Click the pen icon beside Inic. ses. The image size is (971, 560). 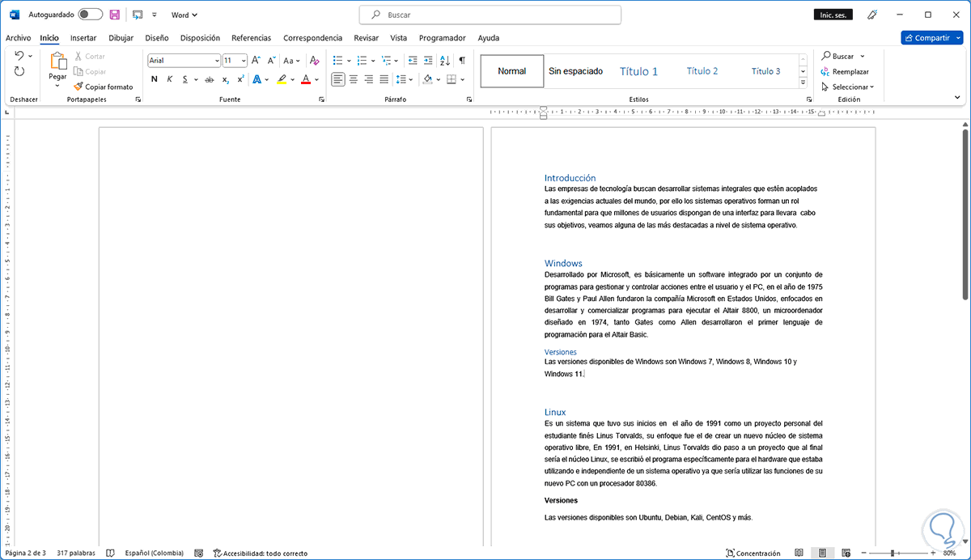873,15
